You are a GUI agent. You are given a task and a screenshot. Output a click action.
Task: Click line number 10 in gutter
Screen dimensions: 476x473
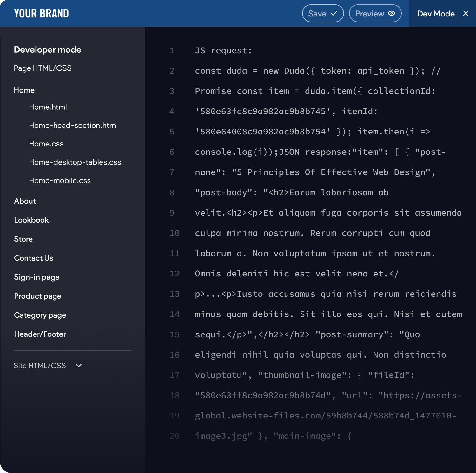pyautogui.click(x=175, y=233)
